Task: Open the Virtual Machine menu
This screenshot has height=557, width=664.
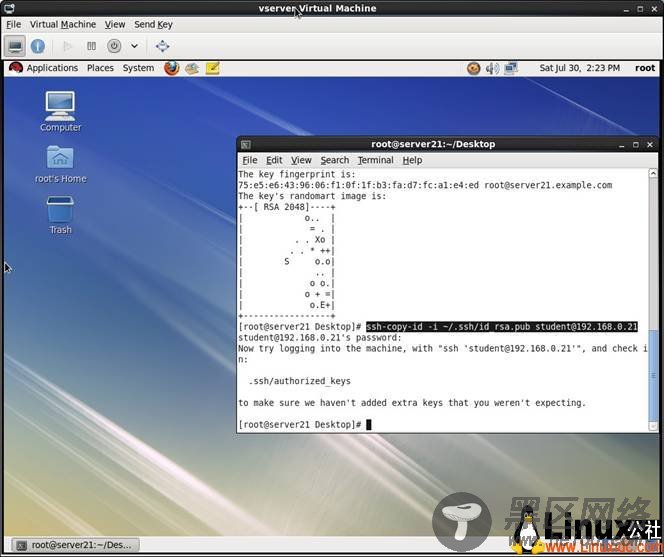Action: point(63,25)
